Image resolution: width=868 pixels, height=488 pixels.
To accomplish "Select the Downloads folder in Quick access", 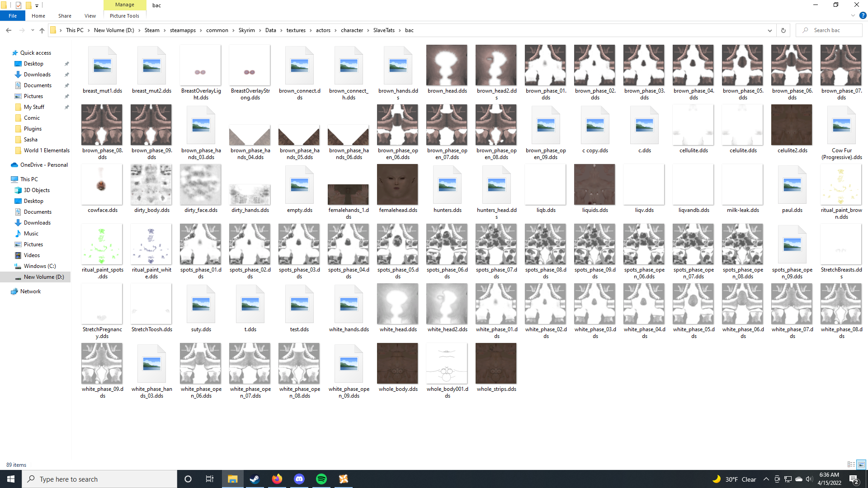I will tap(37, 75).
